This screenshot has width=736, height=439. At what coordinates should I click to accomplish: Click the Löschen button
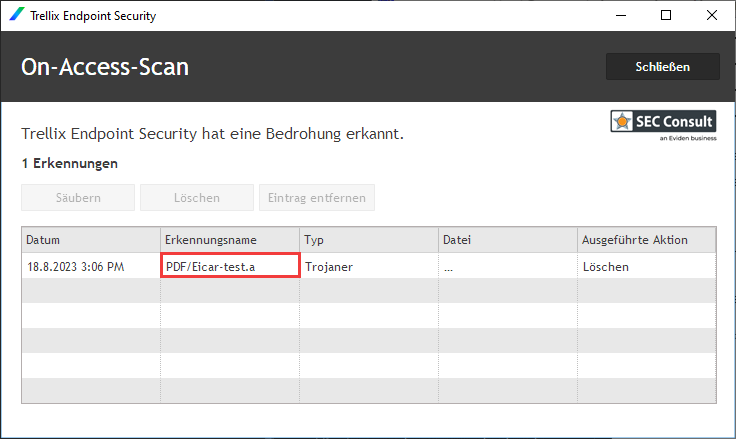click(196, 197)
